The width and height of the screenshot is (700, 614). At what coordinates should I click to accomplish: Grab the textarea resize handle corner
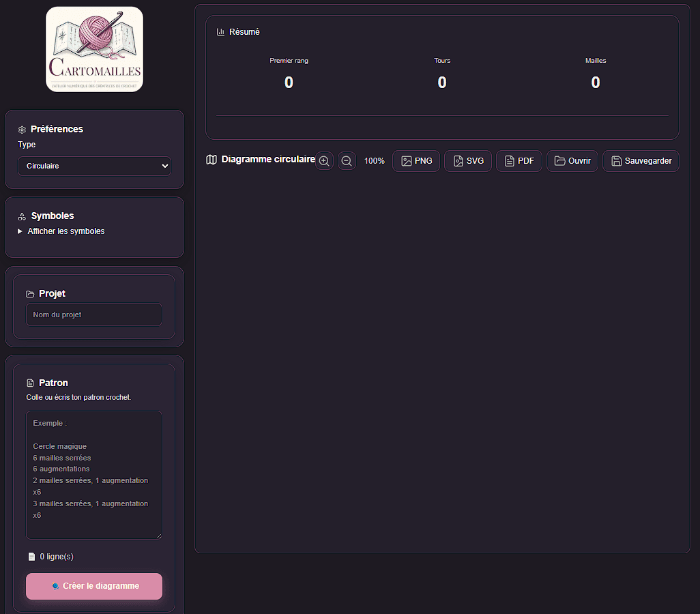point(159,536)
